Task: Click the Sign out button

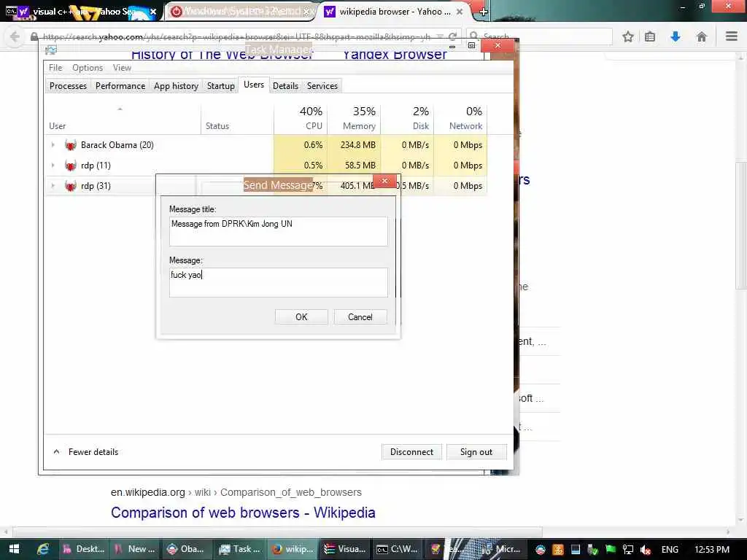Action: (x=476, y=452)
